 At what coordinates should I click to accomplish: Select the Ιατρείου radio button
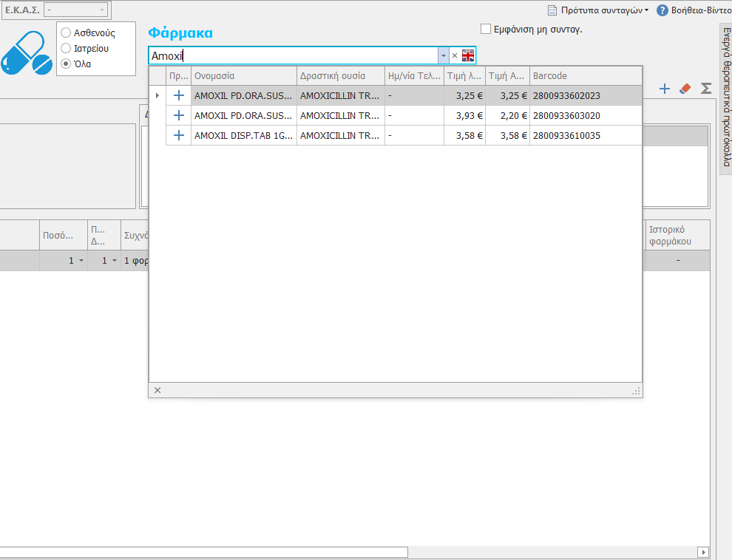click(66, 49)
